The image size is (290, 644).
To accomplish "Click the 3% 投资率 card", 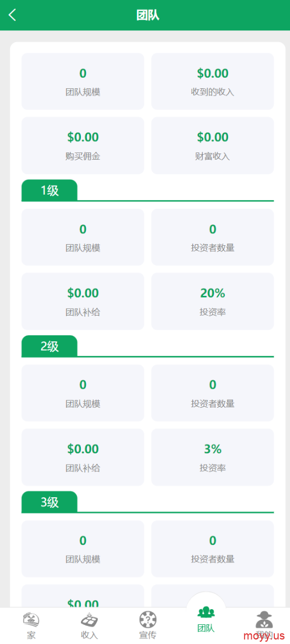I will click(x=212, y=457).
